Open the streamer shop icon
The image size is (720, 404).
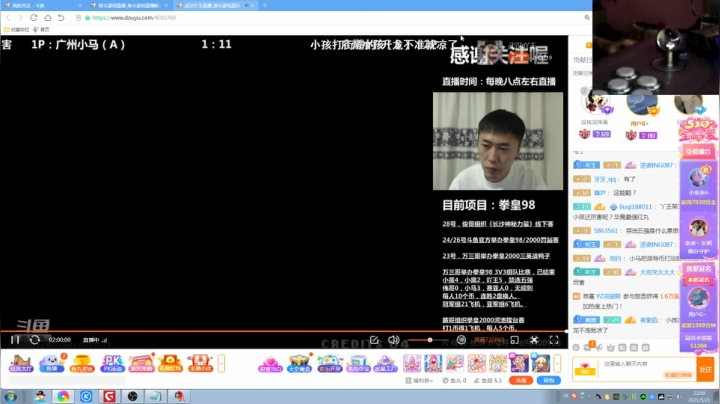[x=200, y=364]
